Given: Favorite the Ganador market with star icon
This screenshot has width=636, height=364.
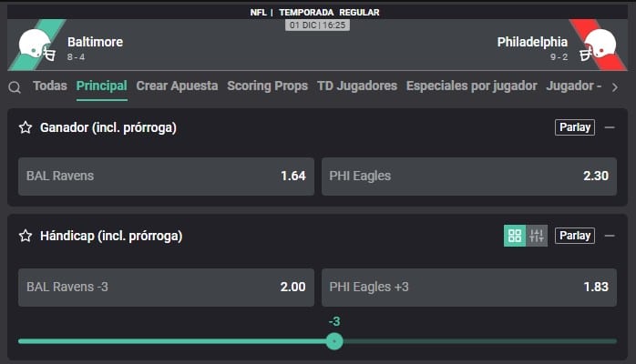Looking at the screenshot, I should (x=26, y=127).
